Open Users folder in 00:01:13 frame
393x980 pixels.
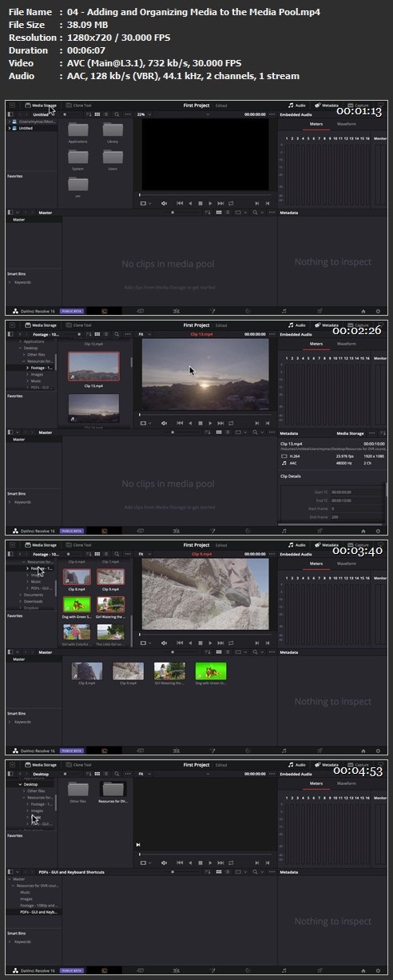tap(113, 159)
